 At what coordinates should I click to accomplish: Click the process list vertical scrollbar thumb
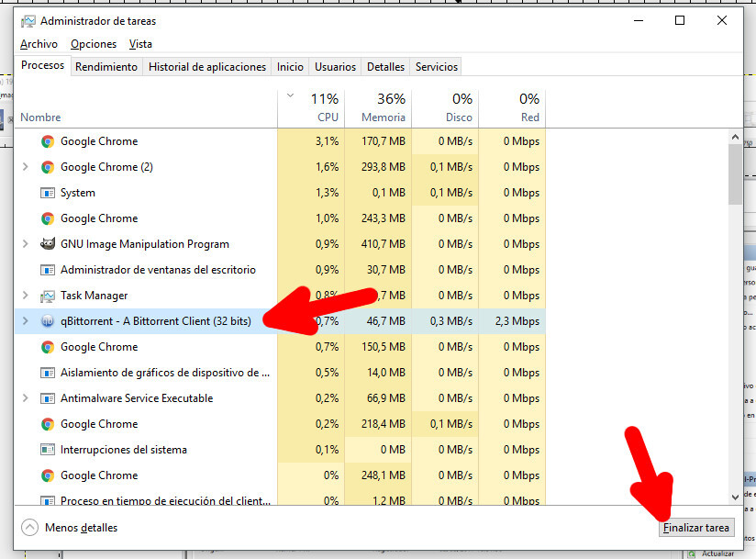click(x=735, y=174)
